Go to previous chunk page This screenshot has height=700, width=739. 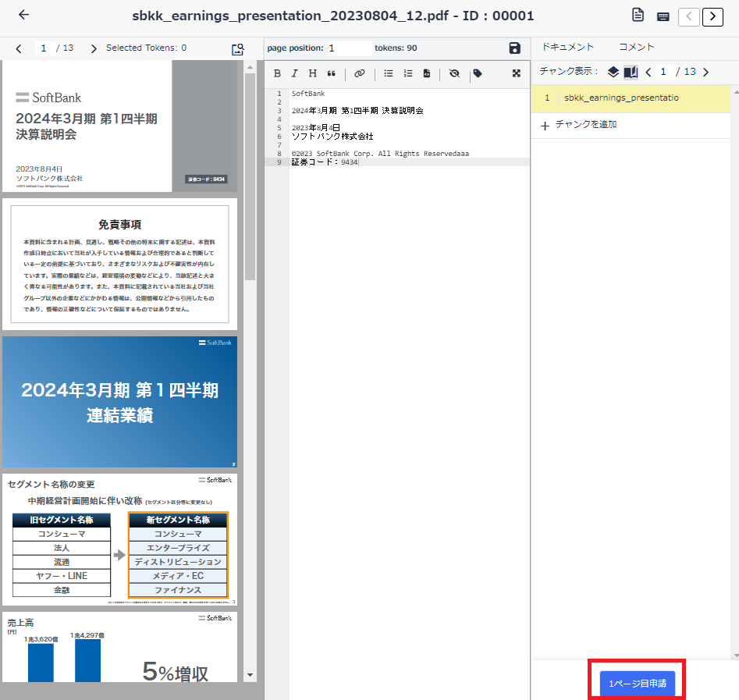(648, 72)
